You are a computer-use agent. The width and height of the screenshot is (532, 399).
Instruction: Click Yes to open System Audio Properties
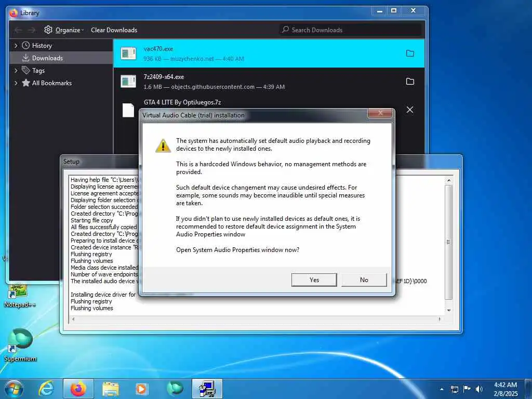coord(314,280)
